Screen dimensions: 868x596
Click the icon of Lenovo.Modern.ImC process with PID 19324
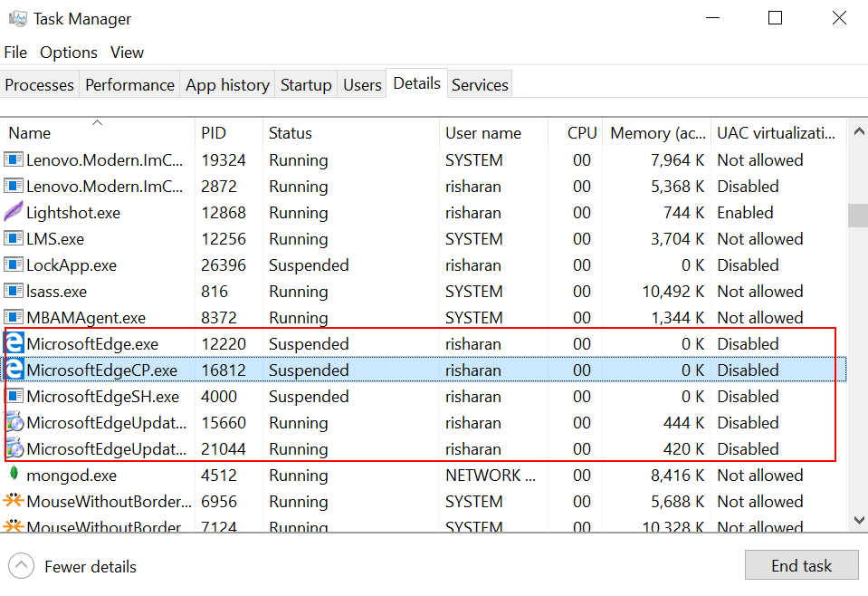(x=14, y=159)
